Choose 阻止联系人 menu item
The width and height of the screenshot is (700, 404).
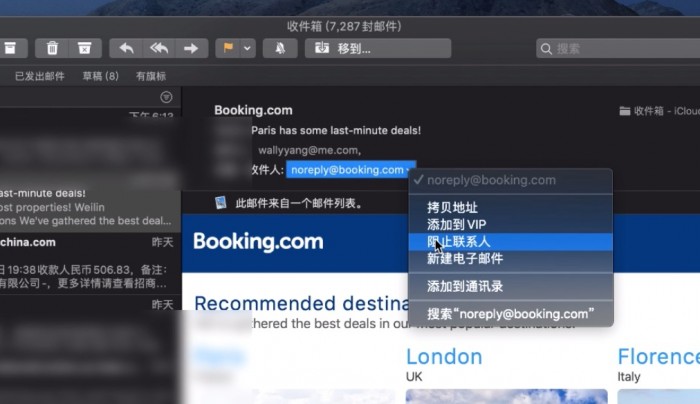pyautogui.click(x=511, y=242)
